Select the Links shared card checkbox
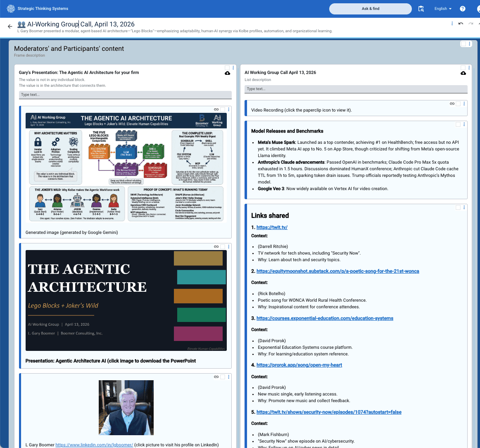This screenshot has width=480, height=448. pyautogui.click(x=458, y=207)
